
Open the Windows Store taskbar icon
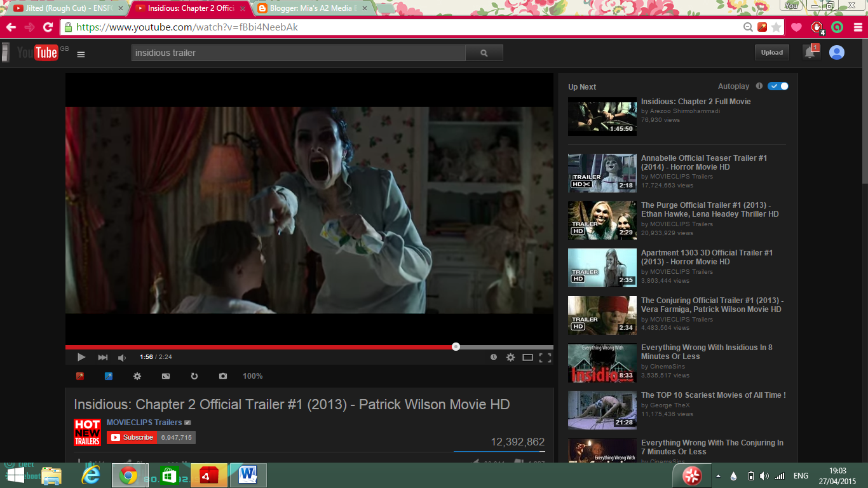[170, 475]
